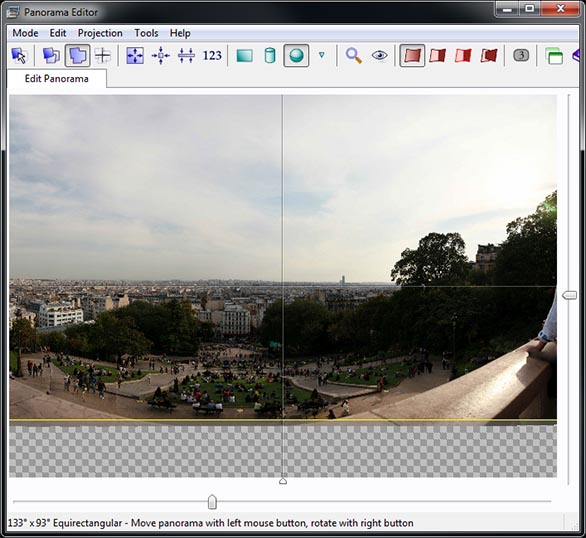Open the Mode menu
This screenshot has width=586, height=538.
tap(25, 33)
